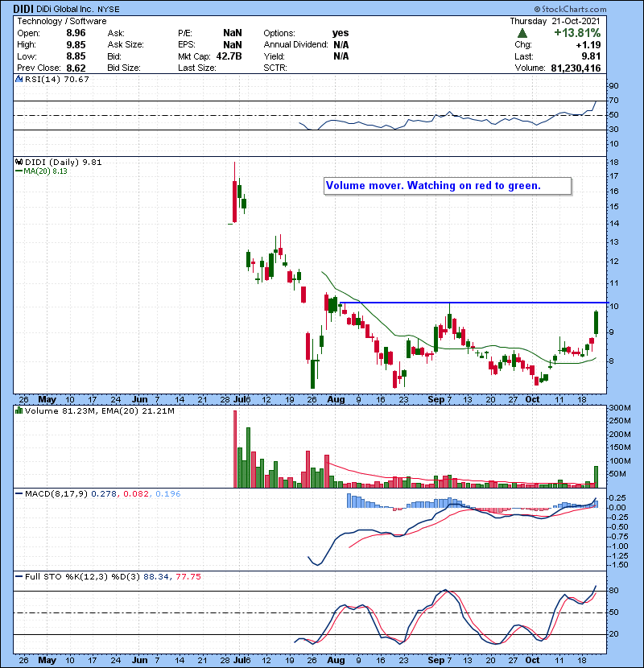Click the Oct label on the bottom date axis
Screen dimensions: 644x668
532,660
